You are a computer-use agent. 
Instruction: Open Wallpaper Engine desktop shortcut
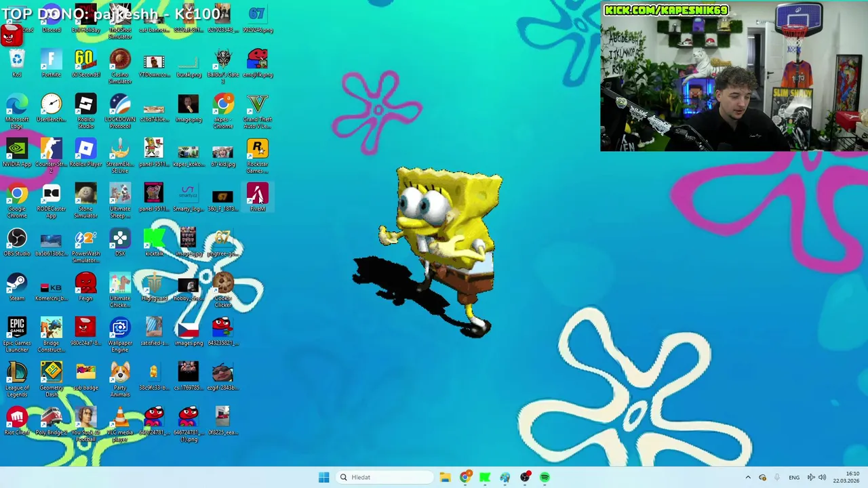pyautogui.click(x=120, y=335)
